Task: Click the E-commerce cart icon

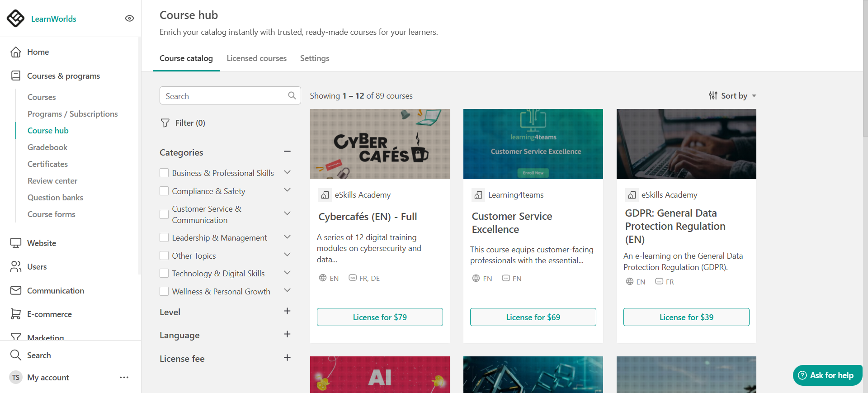Action: [16, 314]
